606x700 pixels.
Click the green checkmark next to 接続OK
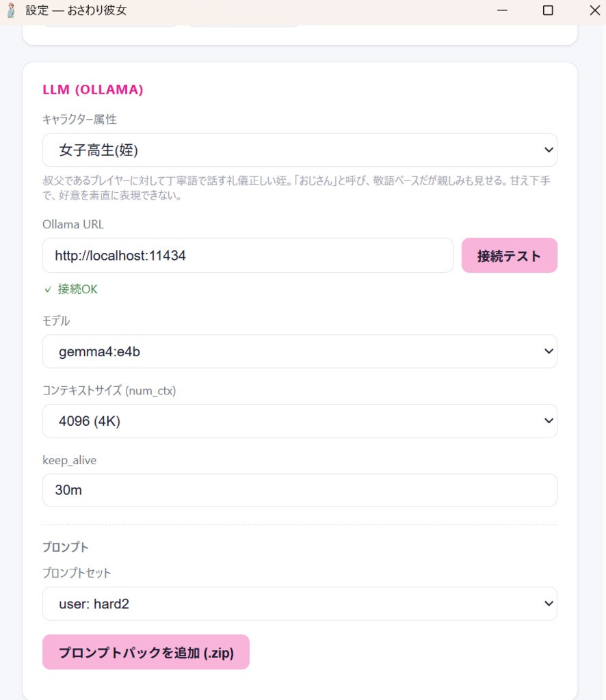click(x=48, y=289)
